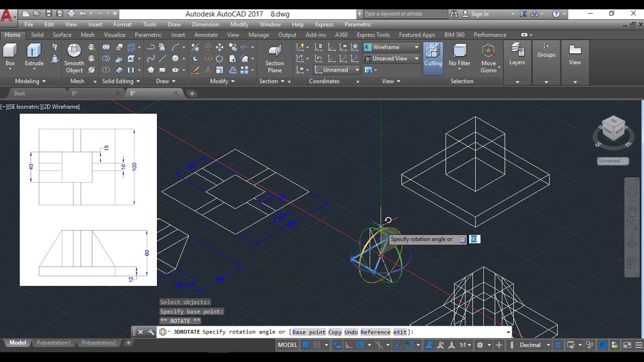The height and width of the screenshot is (362, 644).
Task: Click the solid Subtract icon
Action: (x=106, y=59)
